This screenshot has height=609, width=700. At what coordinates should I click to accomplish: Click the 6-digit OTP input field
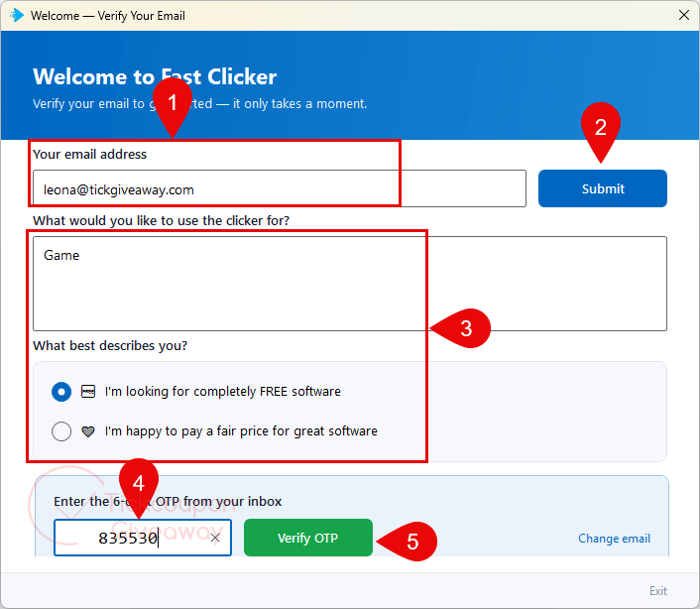coord(143,538)
